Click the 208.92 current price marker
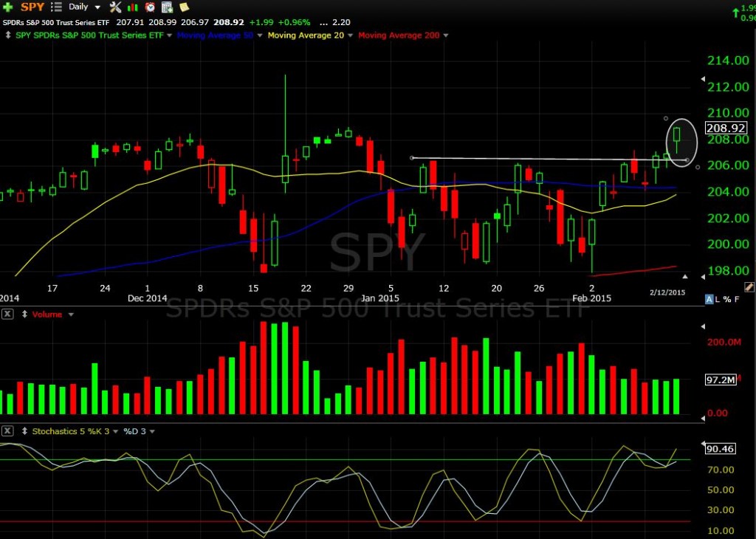The image size is (756, 539). click(x=726, y=128)
